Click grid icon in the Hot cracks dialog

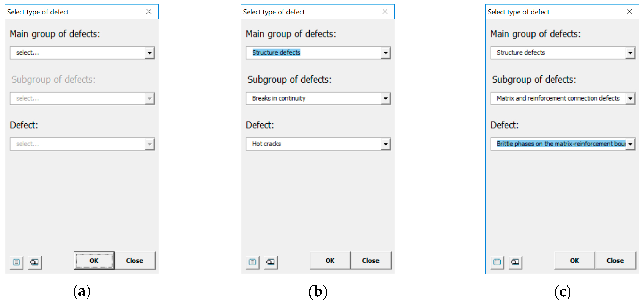click(x=253, y=262)
